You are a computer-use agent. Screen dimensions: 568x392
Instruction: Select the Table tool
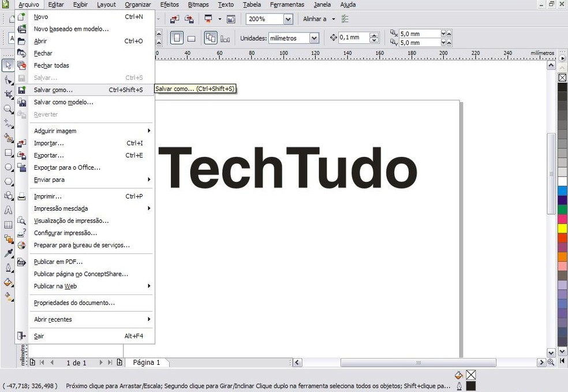(8, 225)
